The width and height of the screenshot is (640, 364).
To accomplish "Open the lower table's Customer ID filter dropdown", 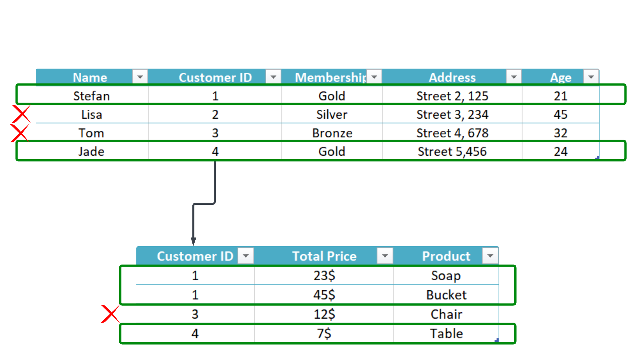I will (246, 256).
